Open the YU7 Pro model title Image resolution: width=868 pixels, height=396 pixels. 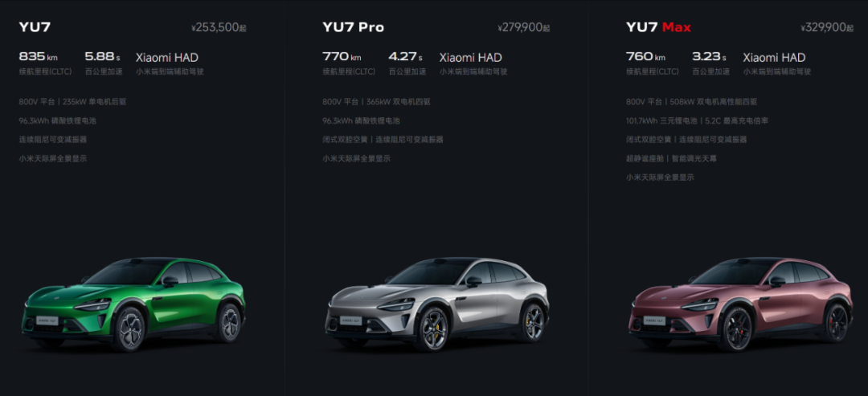[353, 27]
